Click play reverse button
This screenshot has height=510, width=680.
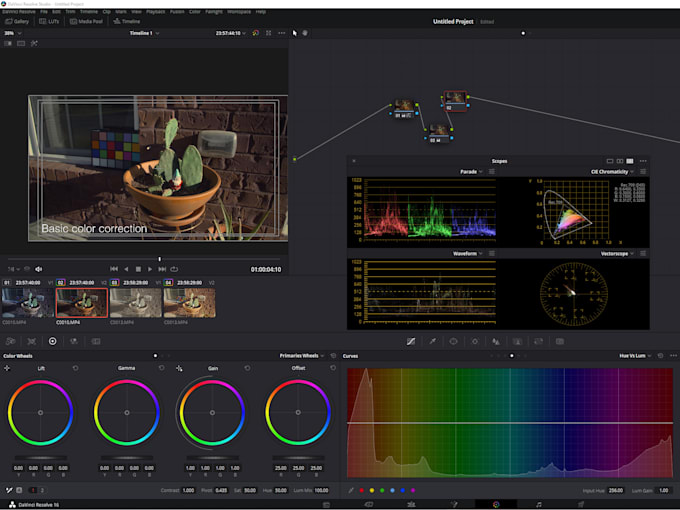point(126,269)
